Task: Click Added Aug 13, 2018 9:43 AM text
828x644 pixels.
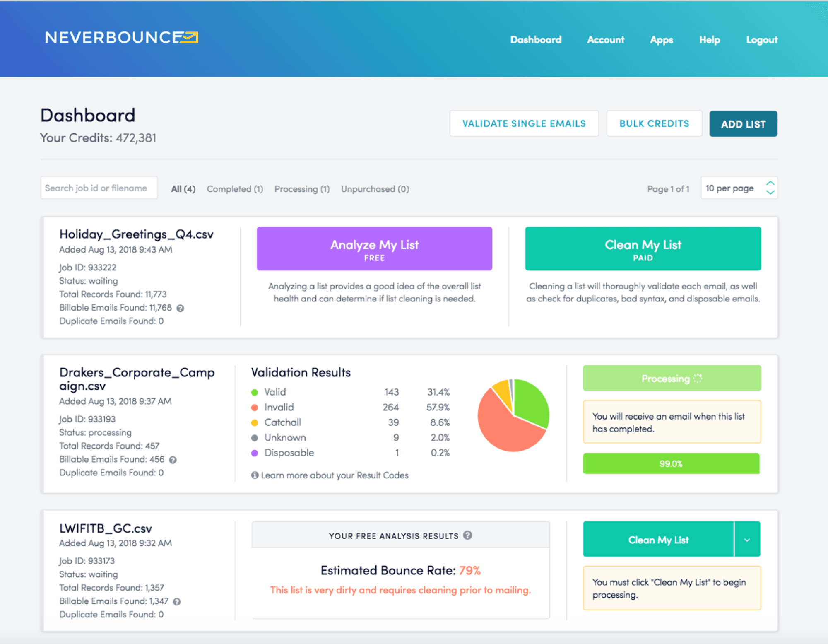Action: point(116,250)
